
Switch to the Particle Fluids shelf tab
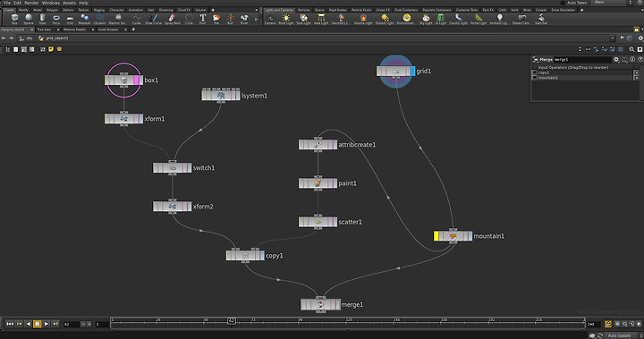coord(361,10)
